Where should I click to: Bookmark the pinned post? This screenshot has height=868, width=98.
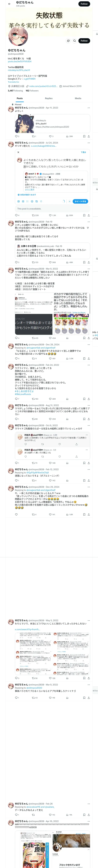click(84, 136)
